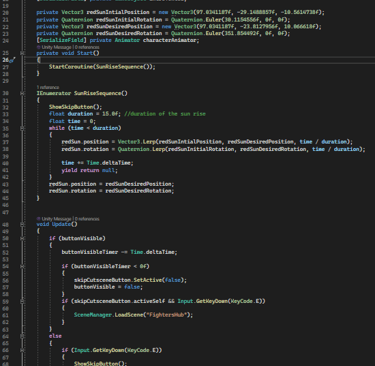
Task: Collapse the if block on line 66
Action: (x=22, y=350)
